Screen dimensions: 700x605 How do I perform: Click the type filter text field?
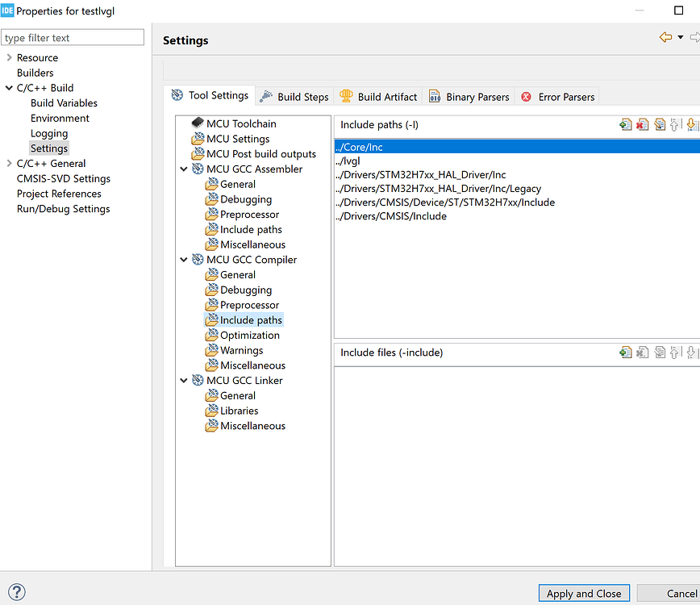tap(73, 37)
